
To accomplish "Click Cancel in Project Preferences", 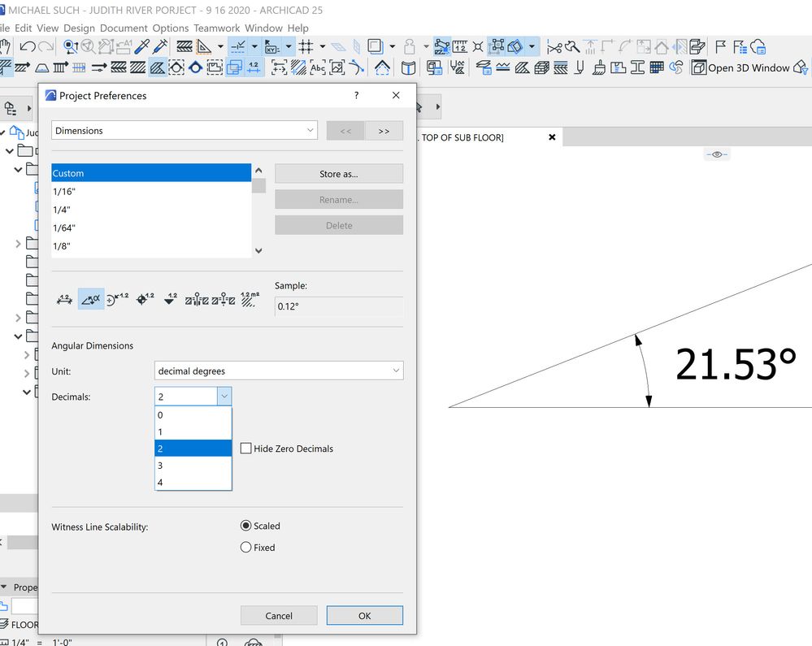I will pos(279,615).
